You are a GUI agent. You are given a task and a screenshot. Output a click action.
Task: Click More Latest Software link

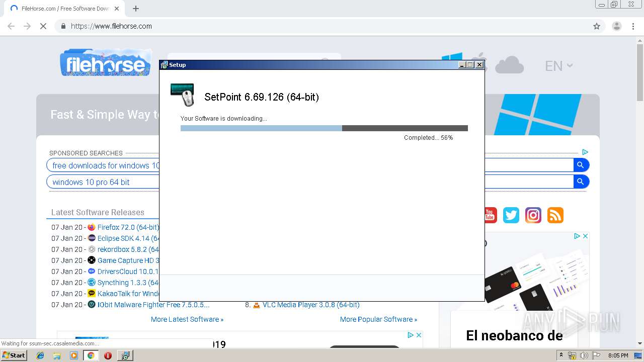187,319
